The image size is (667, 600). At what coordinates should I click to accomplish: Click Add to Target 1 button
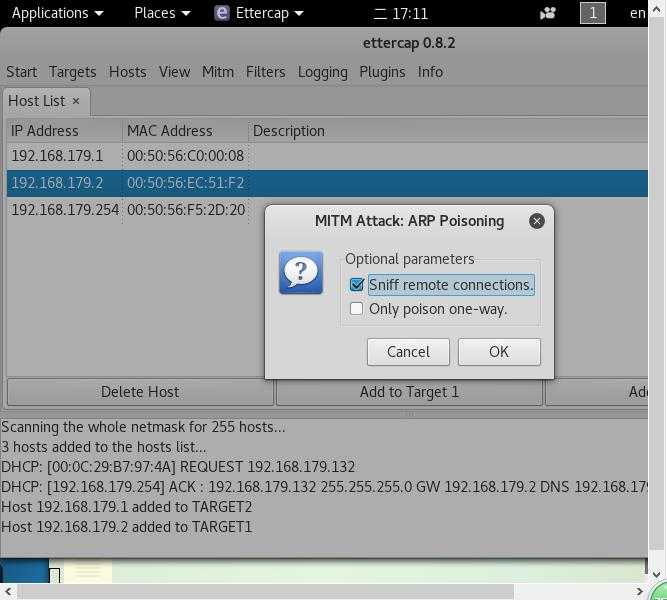pyautogui.click(x=409, y=392)
